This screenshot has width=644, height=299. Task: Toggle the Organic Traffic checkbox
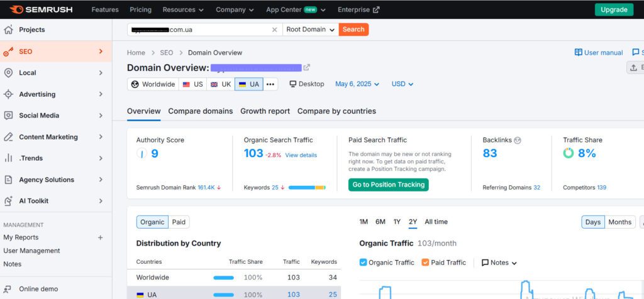coord(363,263)
